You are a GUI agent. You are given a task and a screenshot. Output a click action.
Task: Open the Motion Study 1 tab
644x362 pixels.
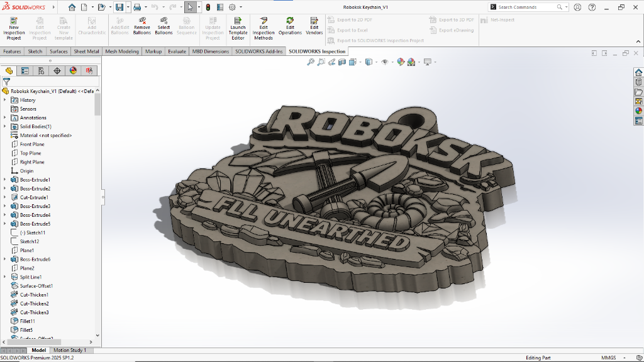pyautogui.click(x=70, y=350)
